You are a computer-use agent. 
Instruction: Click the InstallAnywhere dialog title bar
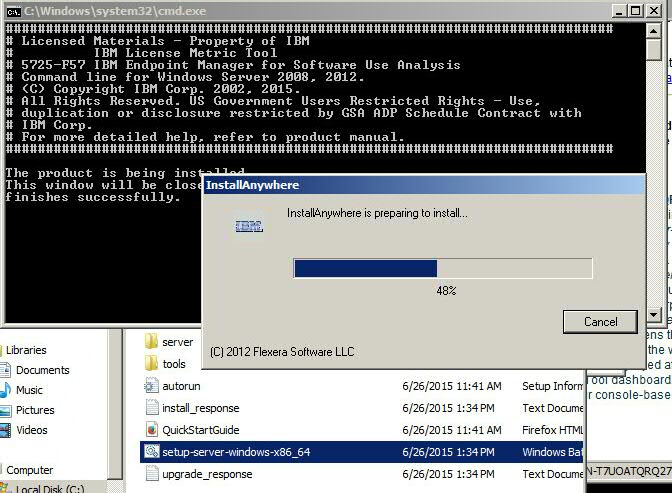(x=420, y=186)
